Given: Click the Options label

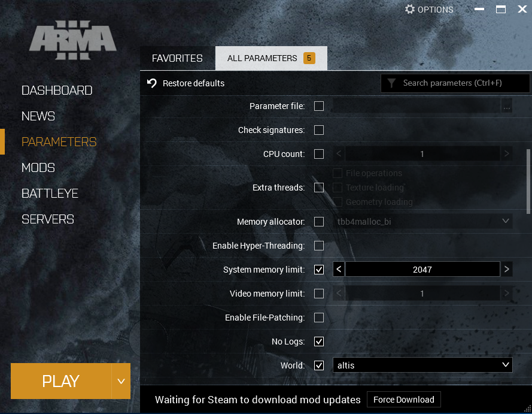Looking at the screenshot, I should click(435, 10).
